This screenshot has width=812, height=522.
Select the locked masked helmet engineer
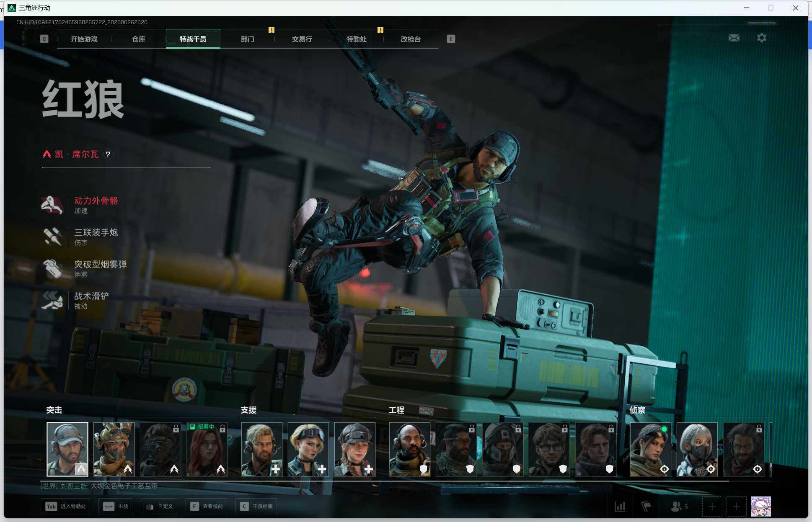[503, 449]
